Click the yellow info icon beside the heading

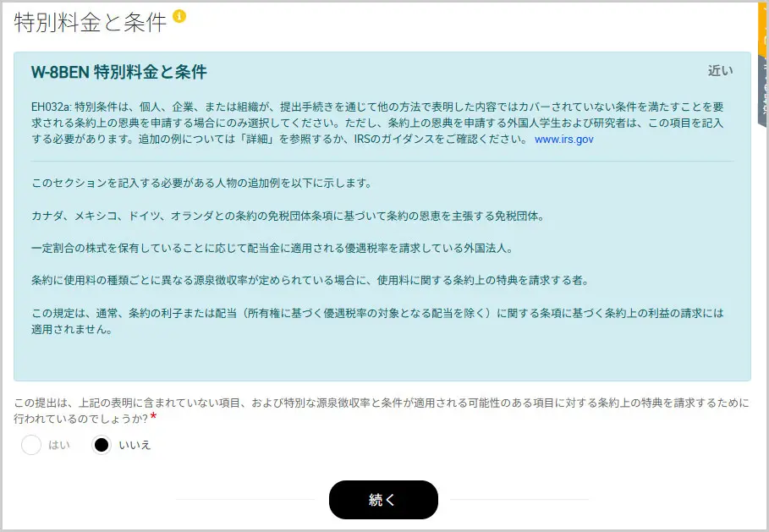(179, 16)
